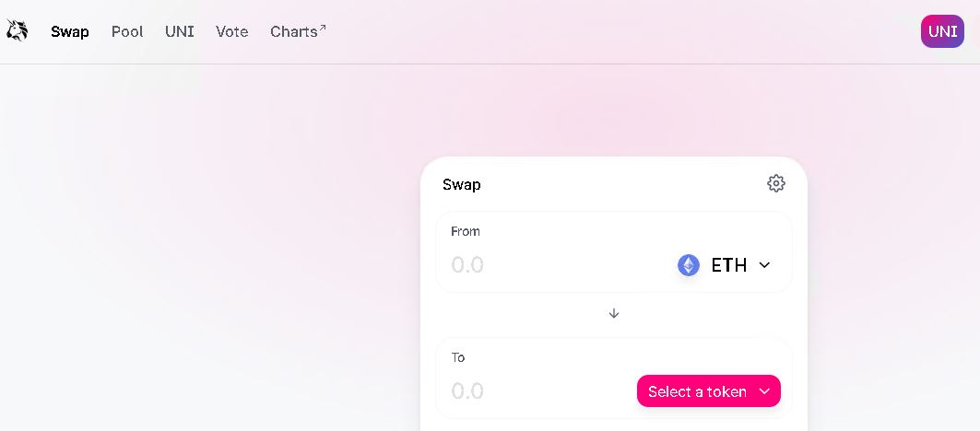Go to the UNI navigation tab
The width and height of the screenshot is (980, 431).
[x=180, y=31]
